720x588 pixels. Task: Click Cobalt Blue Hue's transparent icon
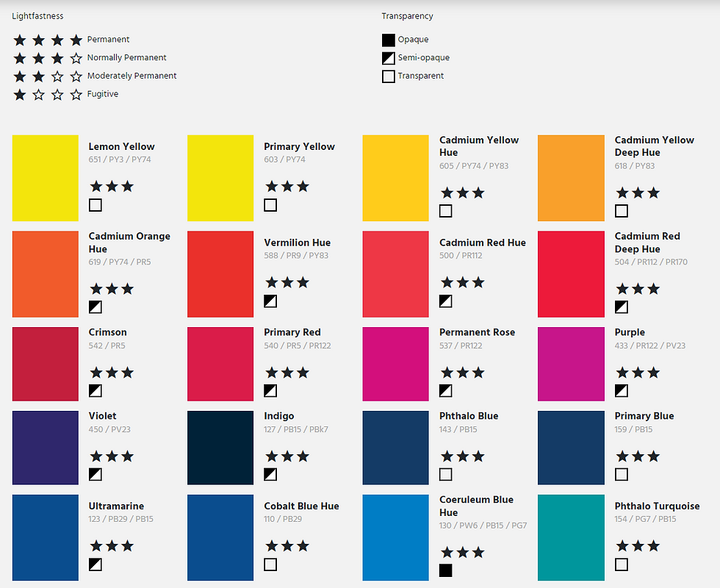coord(270,564)
